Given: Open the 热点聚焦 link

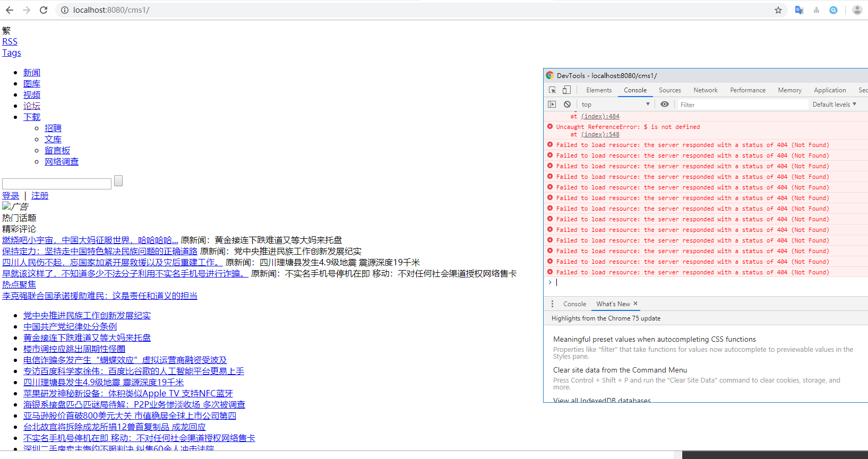Looking at the screenshot, I should pos(19,284).
